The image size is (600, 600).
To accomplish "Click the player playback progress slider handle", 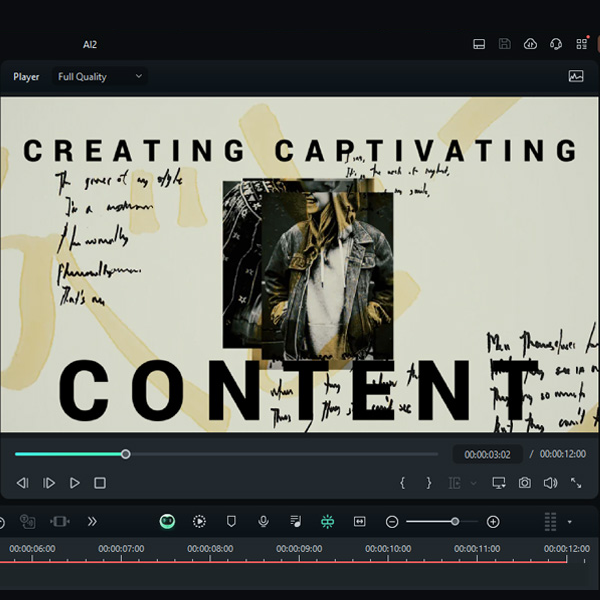I will [126, 454].
